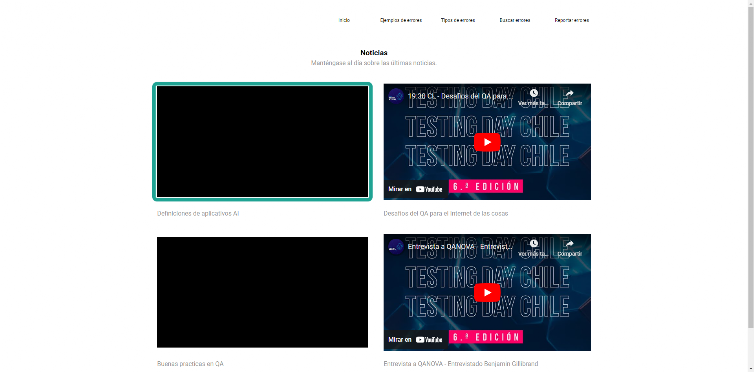Open Reportar errores page
754x372 pixels.
(572, 20)
